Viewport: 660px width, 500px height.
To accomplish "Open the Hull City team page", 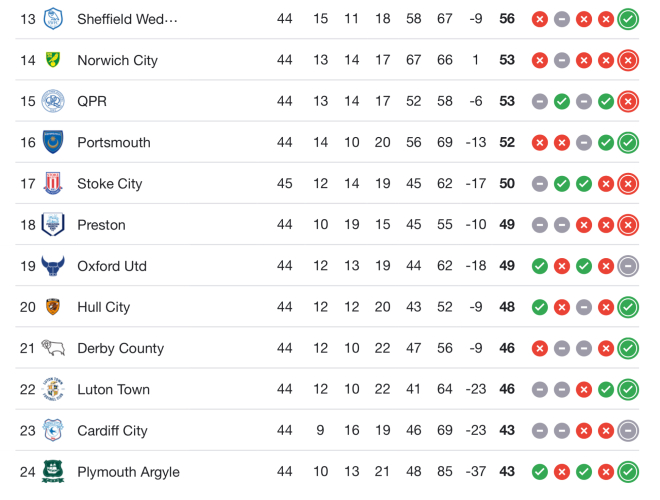I will point(103,307).
